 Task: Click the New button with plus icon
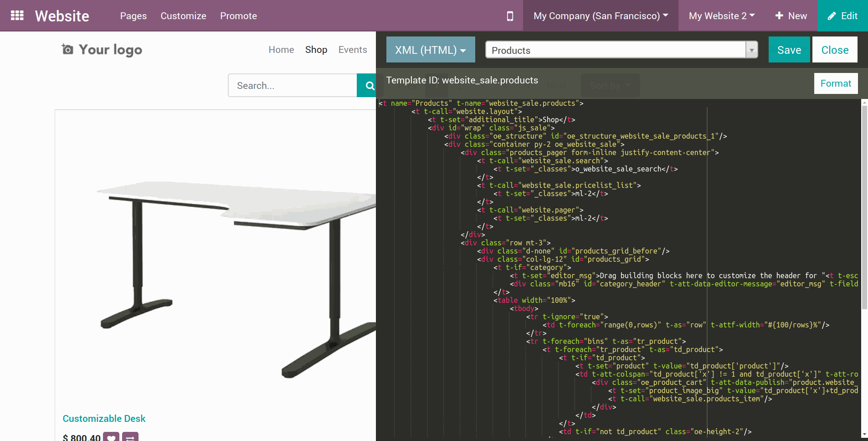point(791,16)
